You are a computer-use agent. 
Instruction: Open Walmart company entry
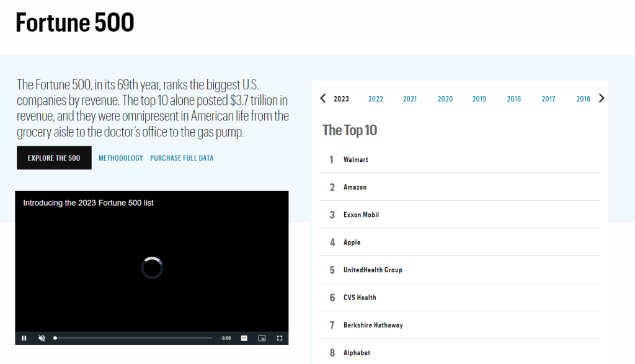(x=356, y=160)
